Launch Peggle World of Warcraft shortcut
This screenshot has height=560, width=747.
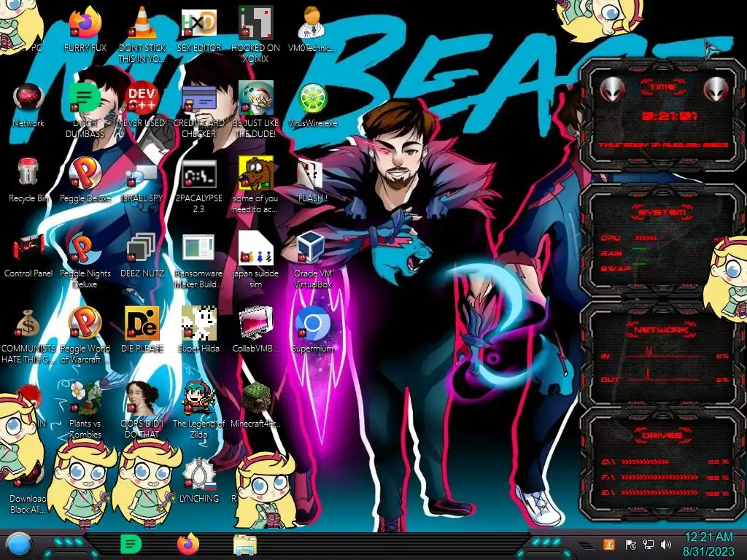coord(85,323)
